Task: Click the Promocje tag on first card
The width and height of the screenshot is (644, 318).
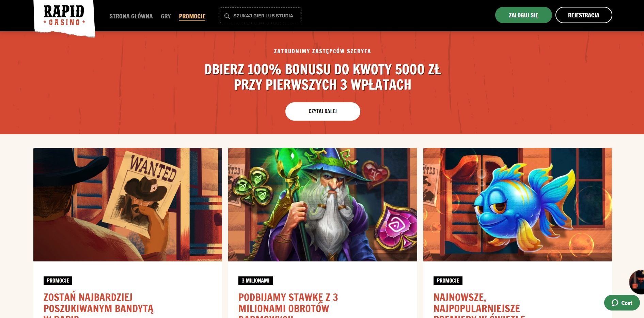Action: pos(58,281)
